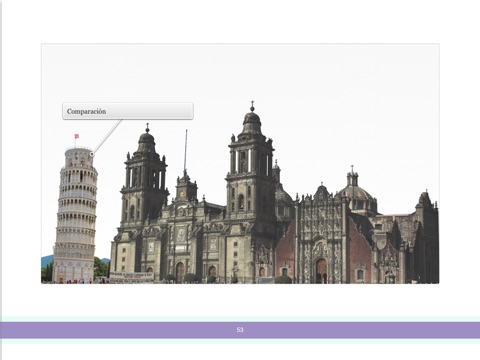The width and height of the screenshot is (480, 360).
Task: Click the clock on the cathedral's central facade
Action: pos(182,194)
